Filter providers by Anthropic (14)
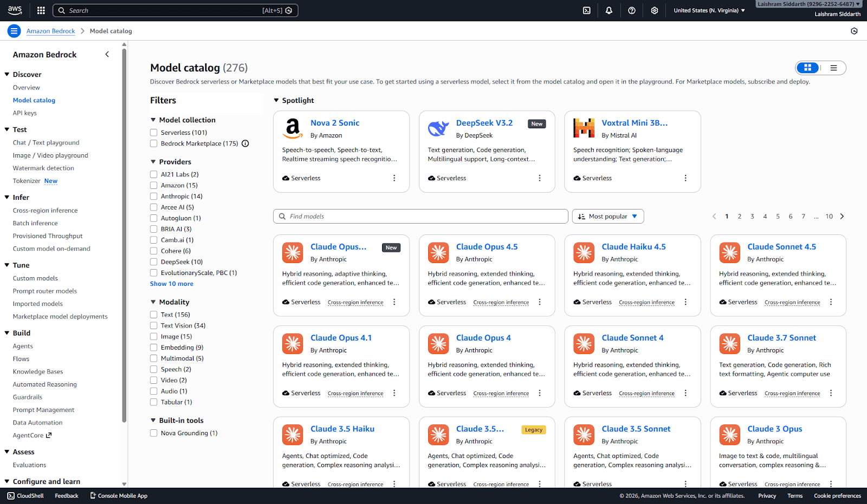Screen dimensions: 867x504 [154, 197]
